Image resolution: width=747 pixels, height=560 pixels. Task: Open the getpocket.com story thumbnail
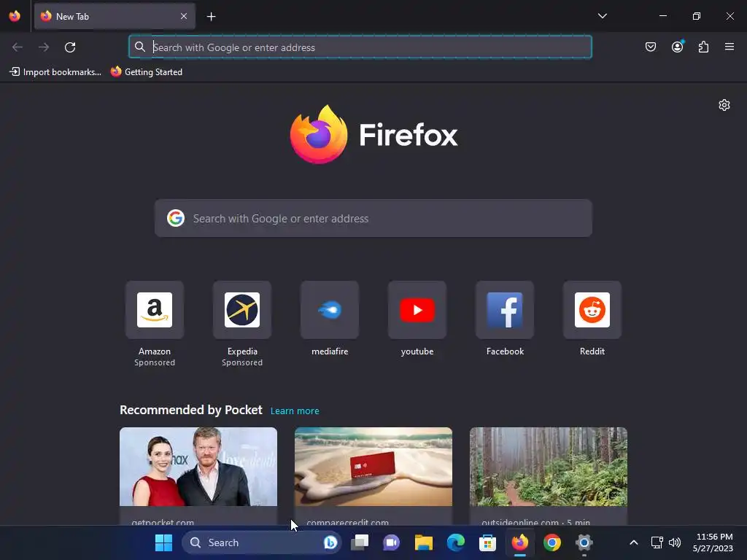198,467
